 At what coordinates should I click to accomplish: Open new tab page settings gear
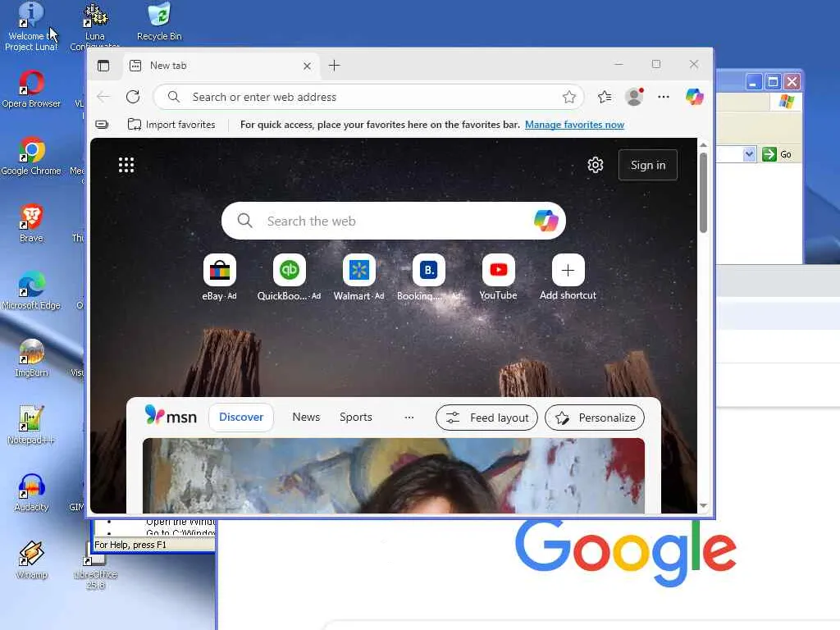[596, 165]
